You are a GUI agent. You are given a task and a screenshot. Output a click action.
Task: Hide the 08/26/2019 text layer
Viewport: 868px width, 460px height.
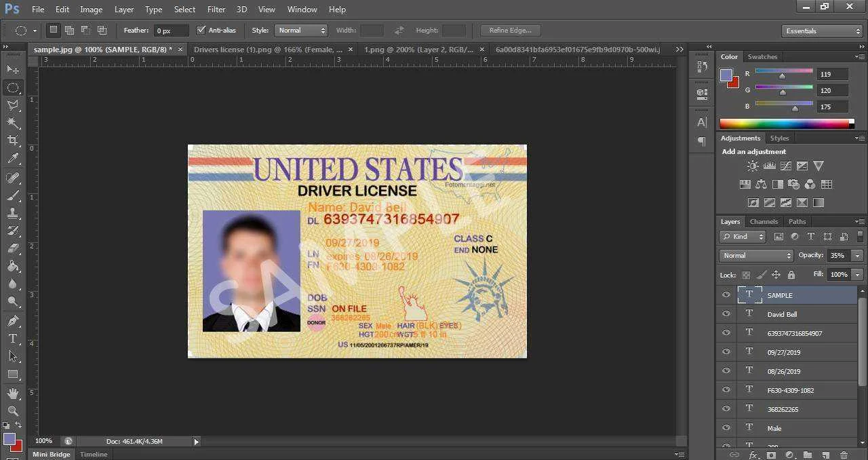(726, 370)
